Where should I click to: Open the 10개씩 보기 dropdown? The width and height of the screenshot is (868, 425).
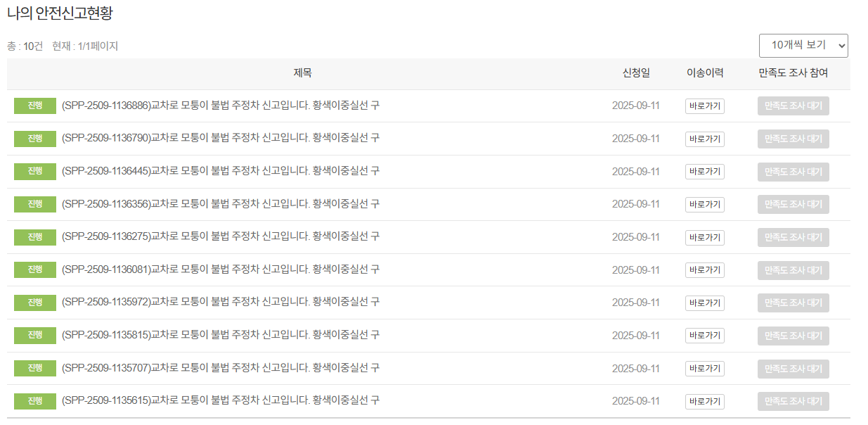coord(803,45)
